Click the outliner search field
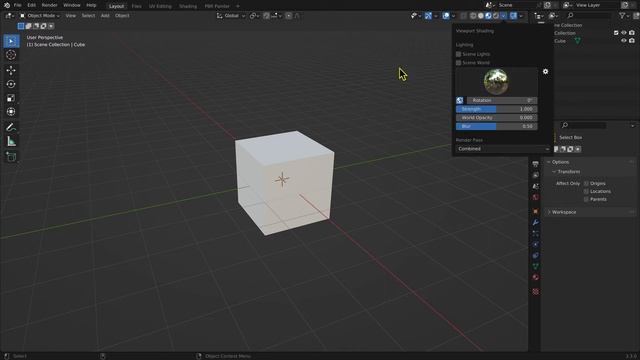Image resolution: width=640 pixels, height=360 pixels. click(x=588, y=16)
